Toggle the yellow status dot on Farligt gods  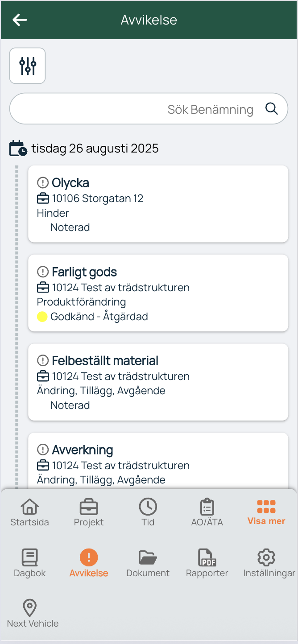coord(42,316)
